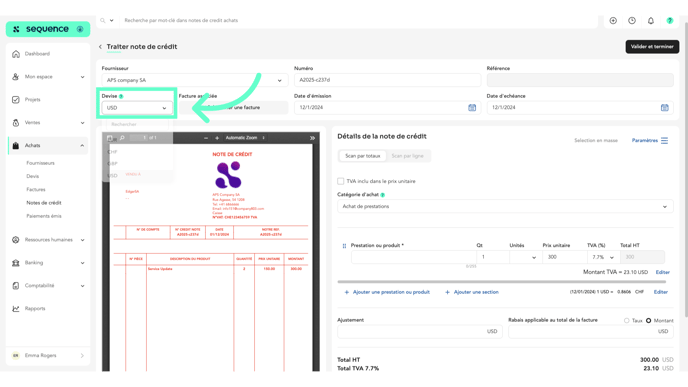Viewport: 688px width, 387px height.
Task: Click the drag handle of the prestation line
Action: 344,246
